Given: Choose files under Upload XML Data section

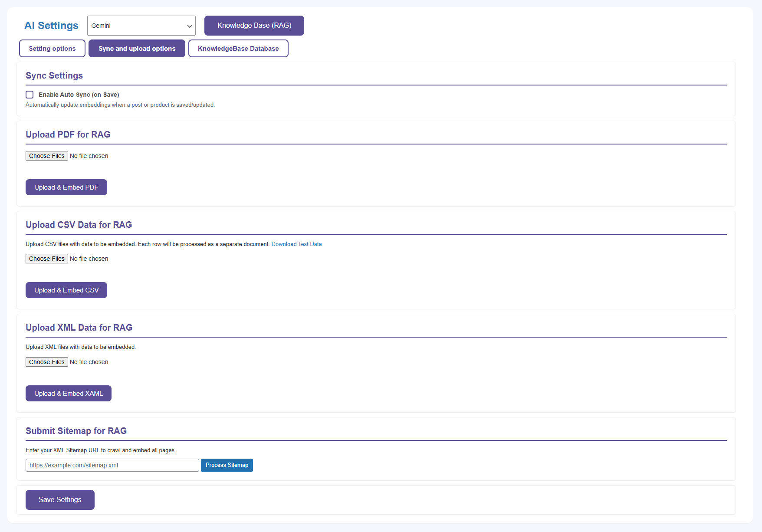Looking at the screenshot, I should 46,362.
